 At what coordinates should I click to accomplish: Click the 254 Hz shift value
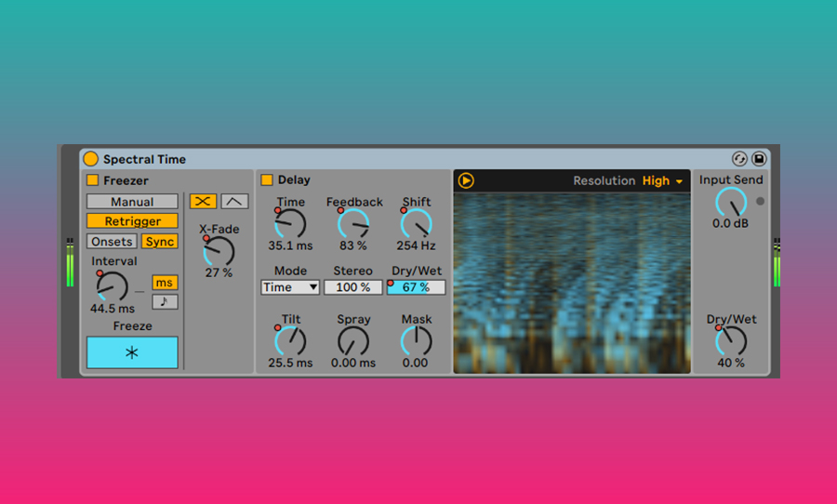click(x=417, y=245)
